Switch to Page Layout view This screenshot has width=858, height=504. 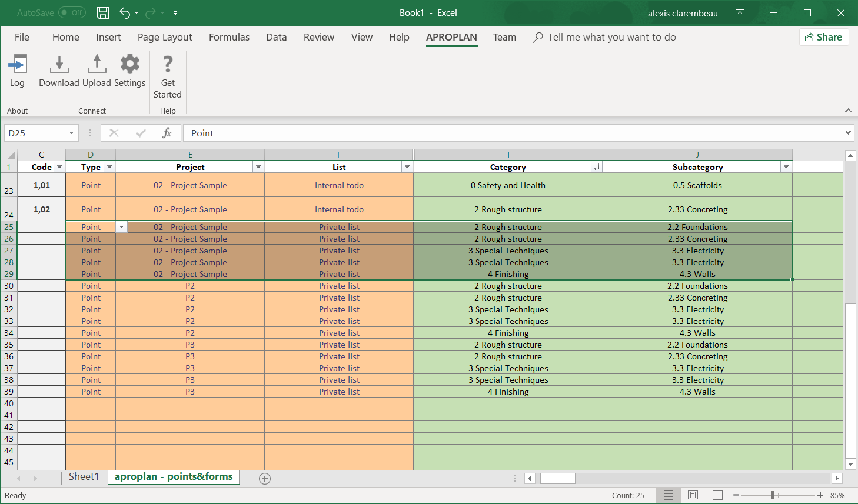[x=693, y=495]
